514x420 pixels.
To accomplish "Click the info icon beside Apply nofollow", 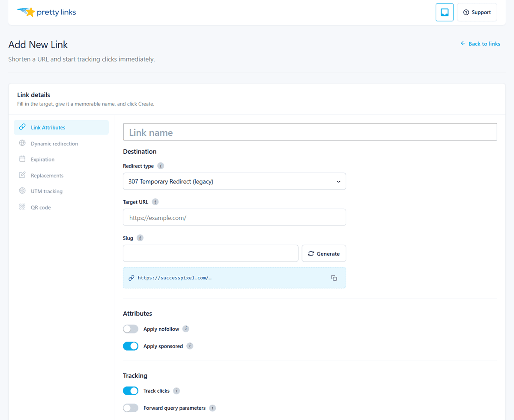I will pyautogui.click(x=186, y=329).
